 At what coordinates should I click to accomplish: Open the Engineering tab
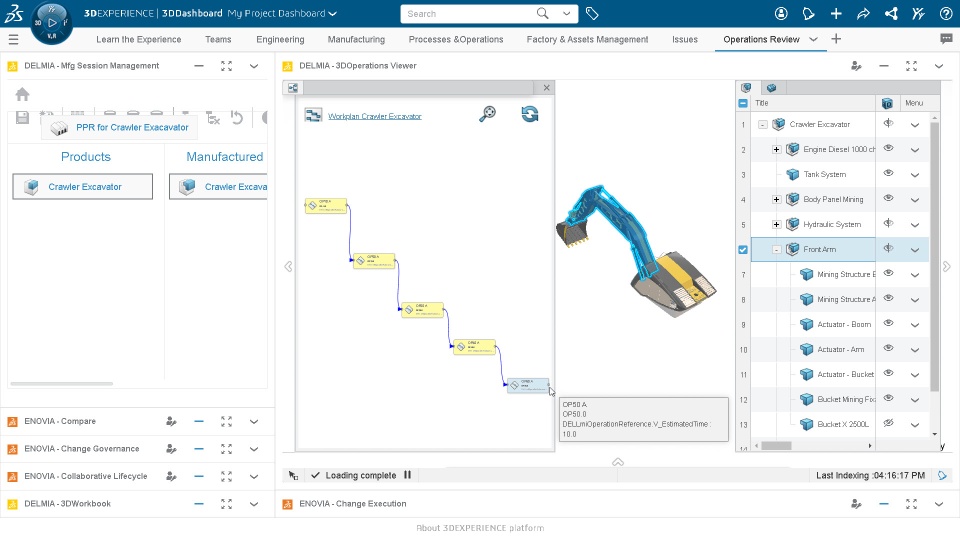[x=280, y=39]
